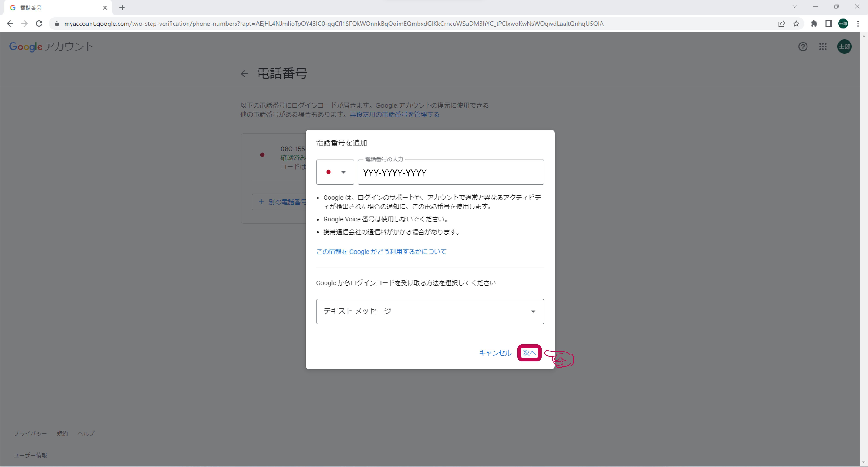
Task: Open the tab search chevron
Action: [x=795, y=6]
